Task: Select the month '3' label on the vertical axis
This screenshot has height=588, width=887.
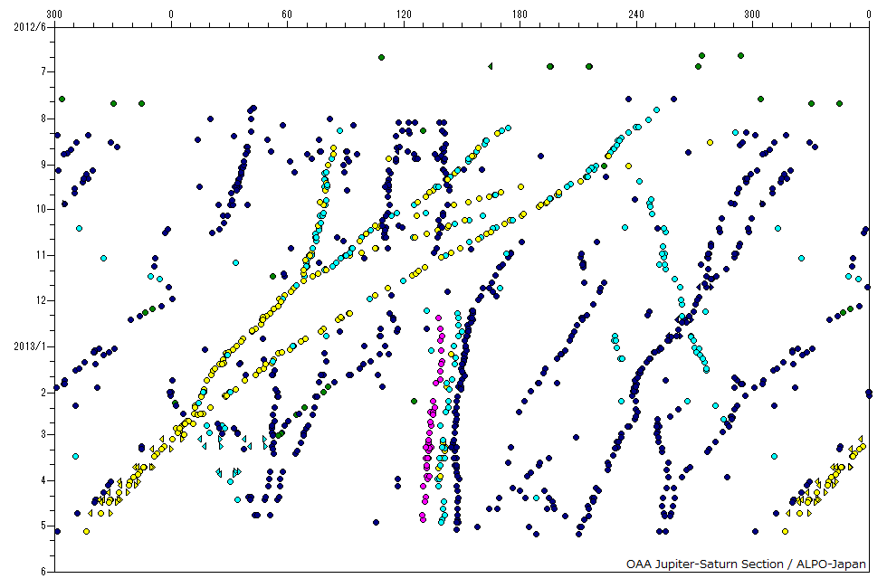Action: [43, 435]
